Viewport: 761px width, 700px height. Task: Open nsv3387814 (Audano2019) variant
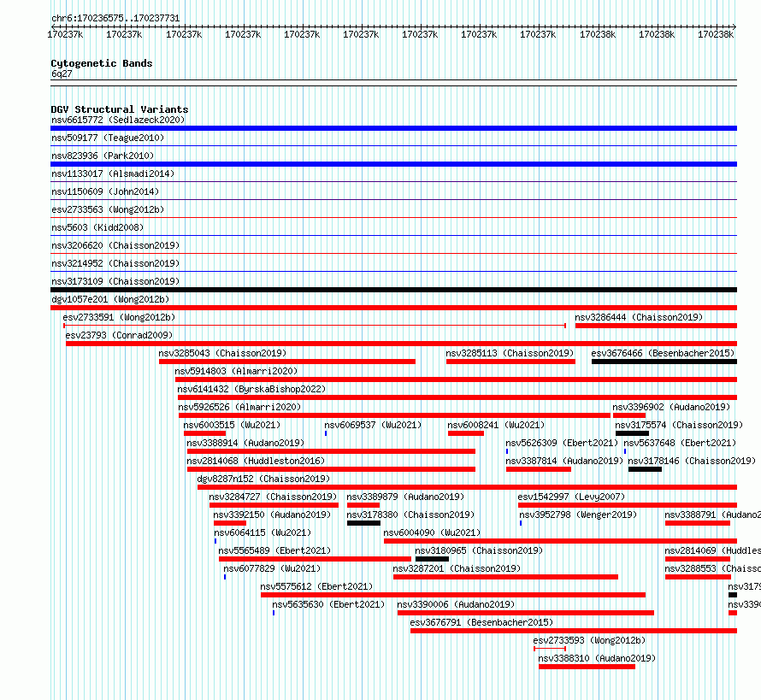[x=564, y=461]
